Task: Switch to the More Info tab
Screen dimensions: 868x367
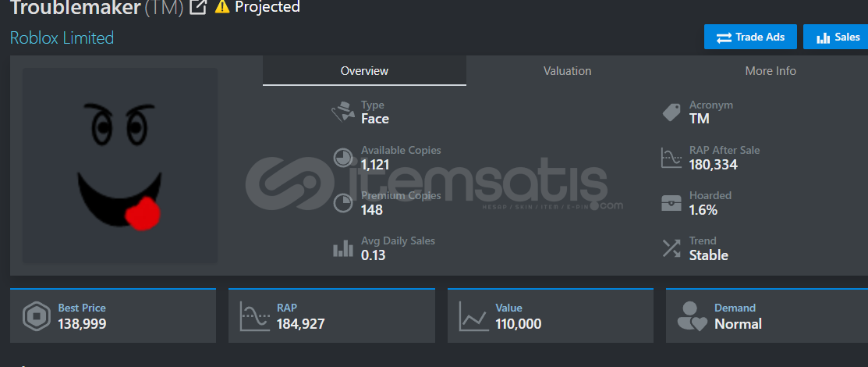Action: click(x=771, y=71)
